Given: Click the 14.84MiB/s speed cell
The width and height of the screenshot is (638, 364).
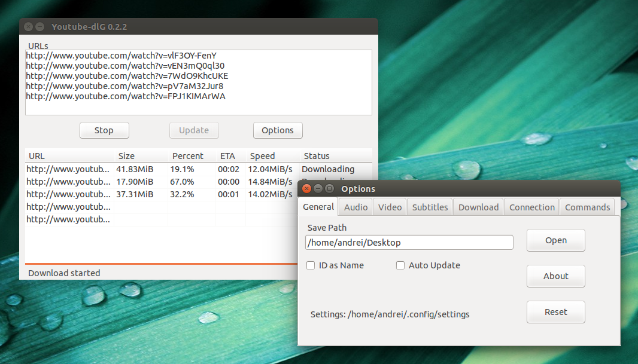Looking at the screenshot, I should point(270,182).
